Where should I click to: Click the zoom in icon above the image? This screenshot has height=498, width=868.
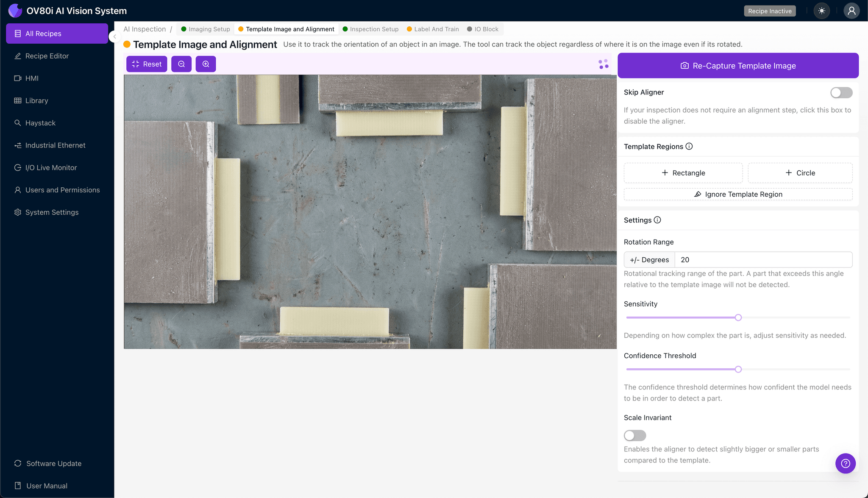point(206,64)
